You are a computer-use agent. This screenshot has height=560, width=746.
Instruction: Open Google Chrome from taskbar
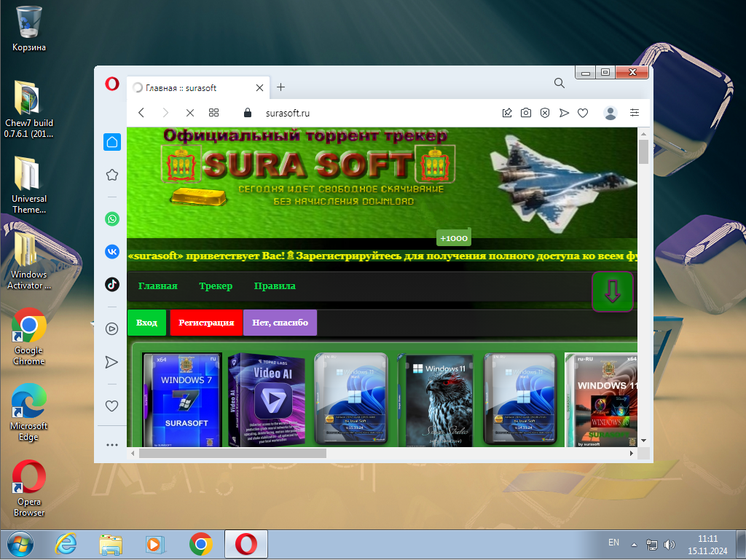pyautogui.click(x=201, y=544)
